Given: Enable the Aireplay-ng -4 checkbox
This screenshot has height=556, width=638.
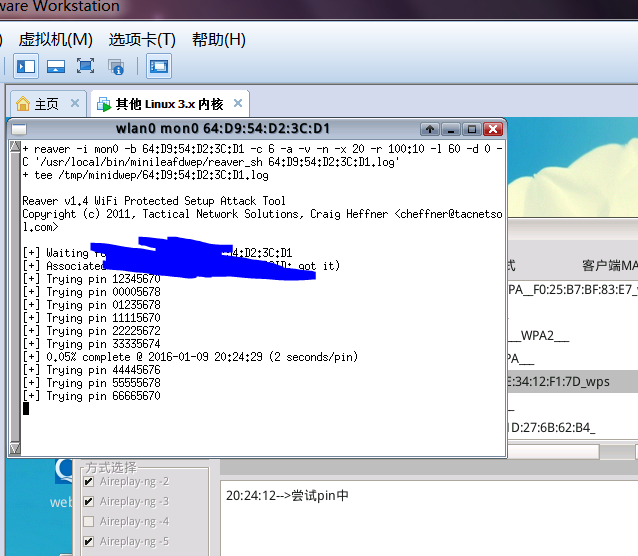Looking at the screenshot, I should coord(88,521).
